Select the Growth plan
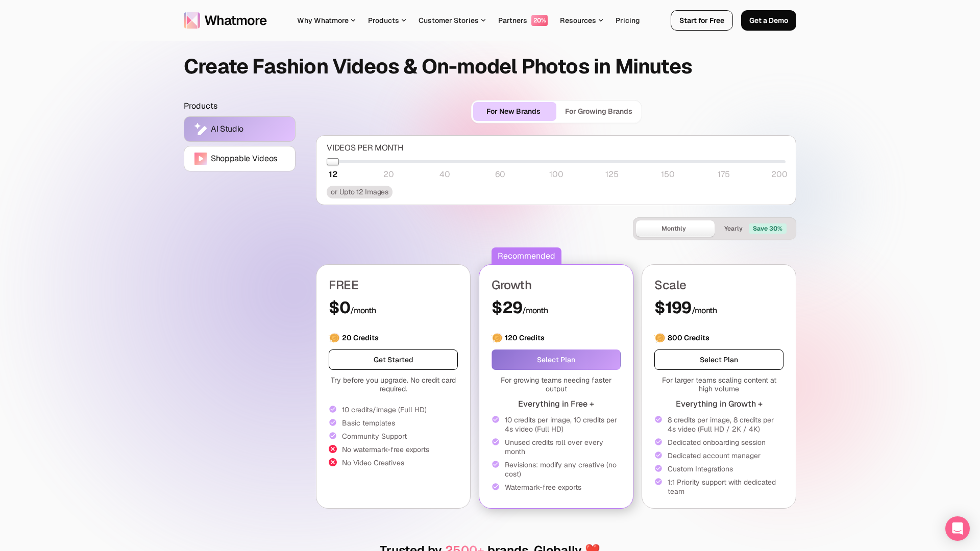 point(556,360)
